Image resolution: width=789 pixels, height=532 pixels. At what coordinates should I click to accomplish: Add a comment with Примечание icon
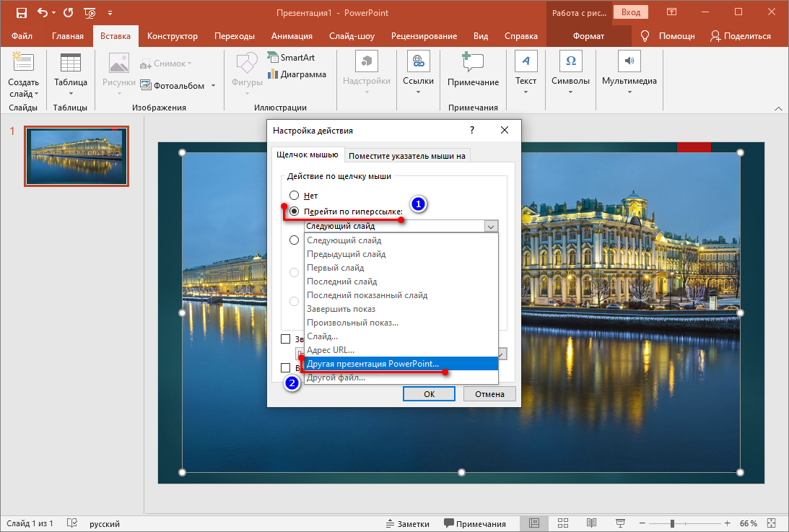tap(473, 62)
